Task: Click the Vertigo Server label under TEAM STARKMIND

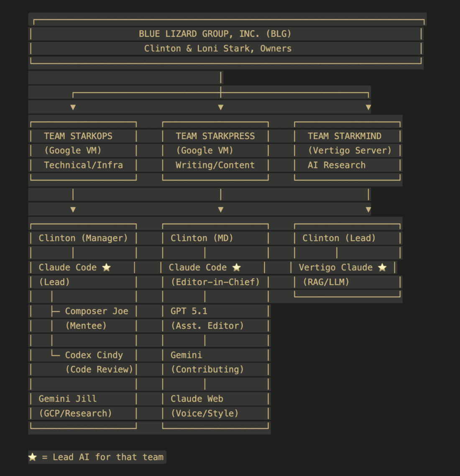Action: coord(350,150)
